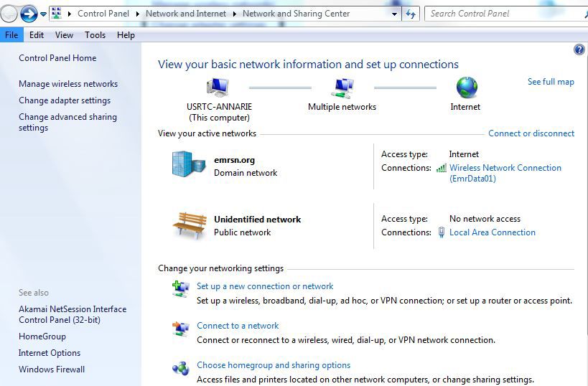Click the address bar refresh icon
This screenshot has height=386, width=588.
[411, 14]
